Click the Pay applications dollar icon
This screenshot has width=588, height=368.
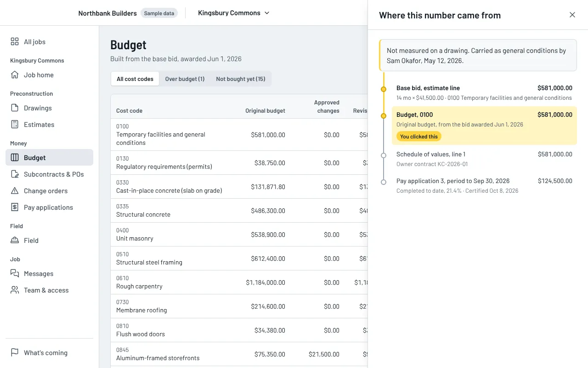point(15,207)
